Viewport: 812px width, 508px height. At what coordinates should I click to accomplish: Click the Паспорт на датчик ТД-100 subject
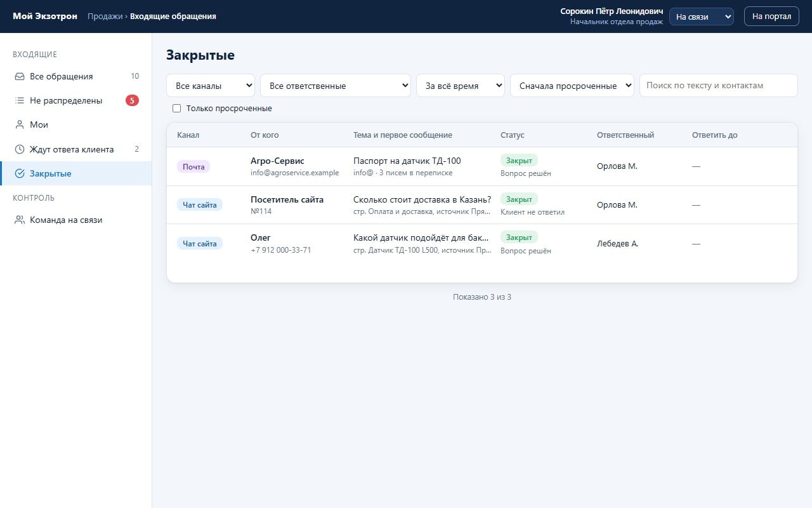(x=407, y=161)
